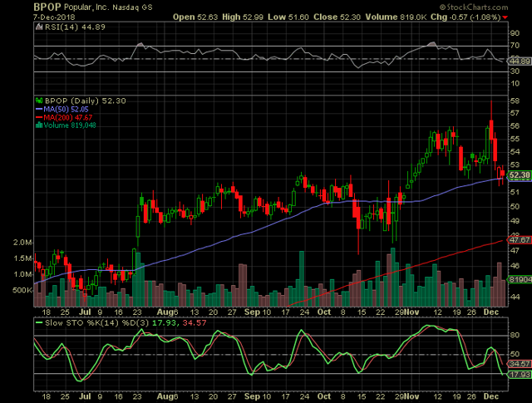Viewport: 532px width, 403px height.
Task: Click the 30 level label on RSI axis
Action: tap(515, 71)
